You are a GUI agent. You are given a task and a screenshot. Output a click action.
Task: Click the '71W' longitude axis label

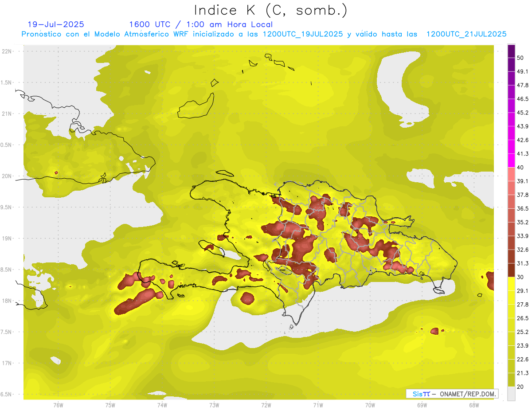(318, 405)
